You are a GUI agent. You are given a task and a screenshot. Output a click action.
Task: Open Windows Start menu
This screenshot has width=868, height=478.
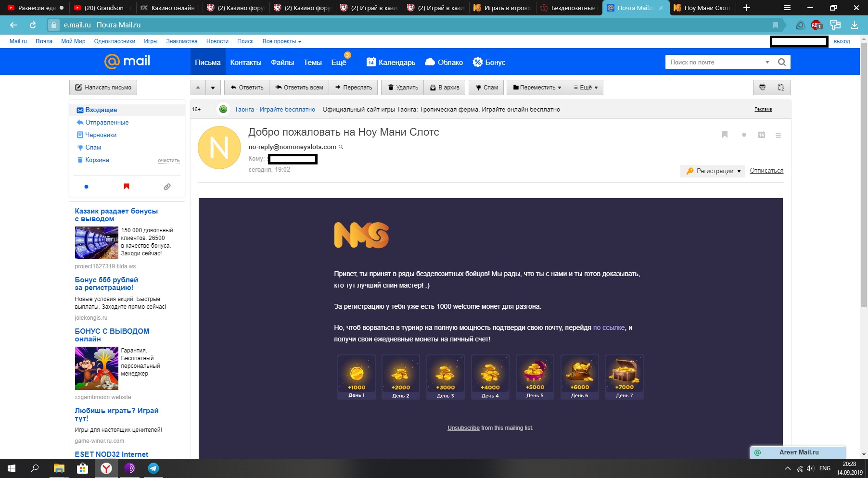[12, 468]
